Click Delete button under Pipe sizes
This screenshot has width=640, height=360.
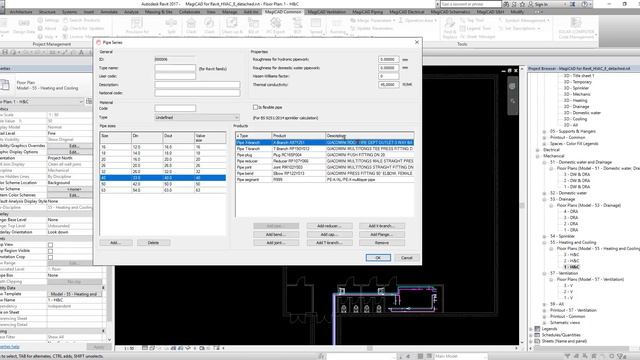[x=153, y=242]
